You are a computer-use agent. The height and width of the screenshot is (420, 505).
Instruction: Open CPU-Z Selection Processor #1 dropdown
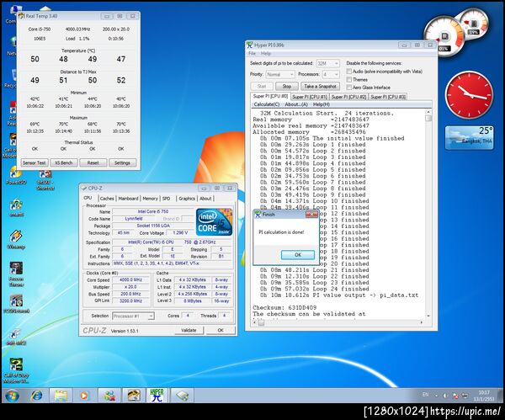(133, 316)
